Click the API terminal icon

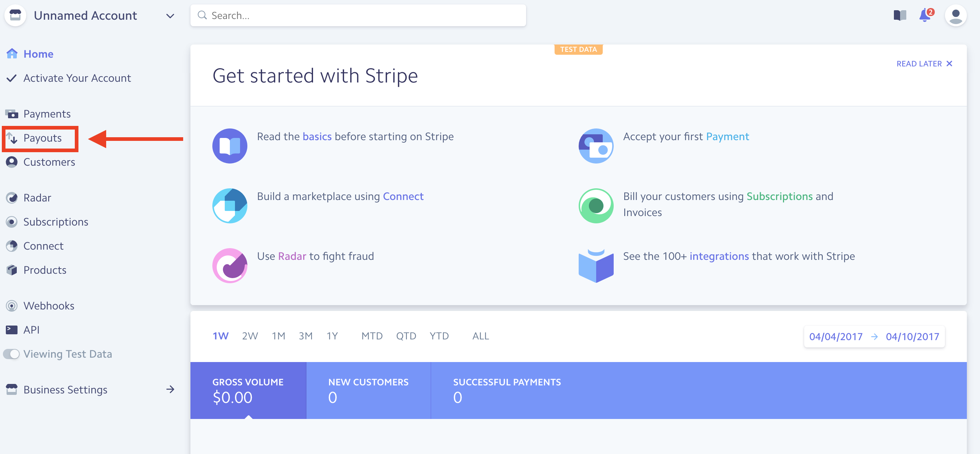(11, 330)
